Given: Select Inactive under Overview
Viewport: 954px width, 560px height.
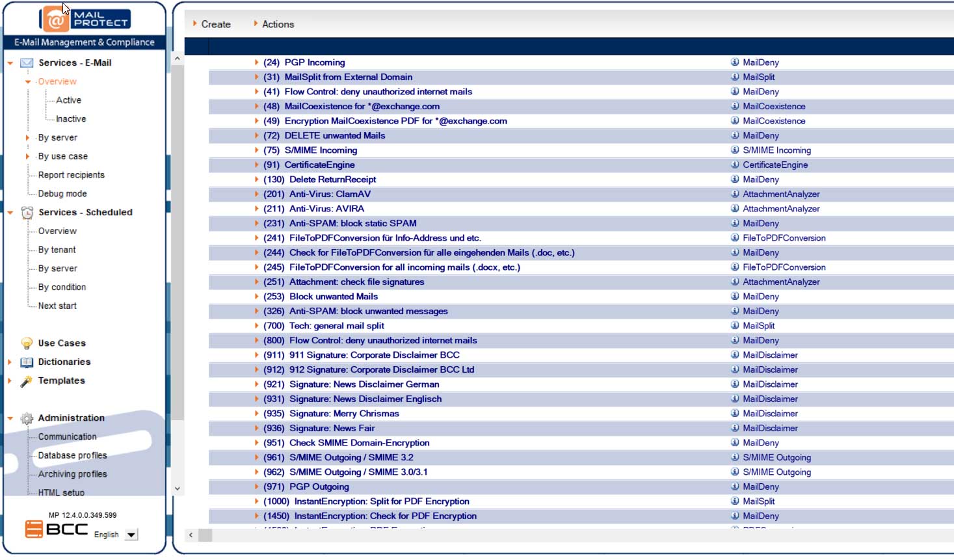Looking at the screenshot, I should point(71,119).
